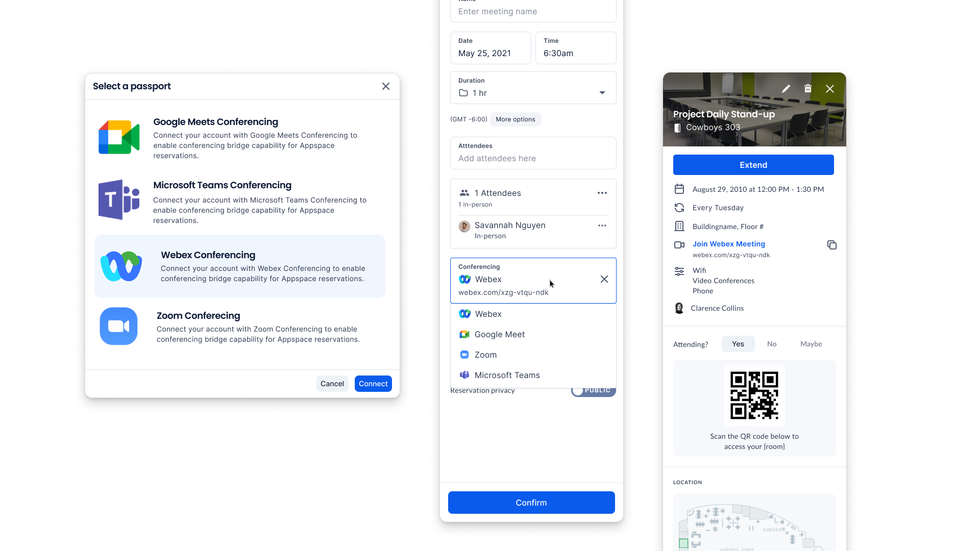Choose Microsoft Teams from conferencing list

[x=533, y=375]
